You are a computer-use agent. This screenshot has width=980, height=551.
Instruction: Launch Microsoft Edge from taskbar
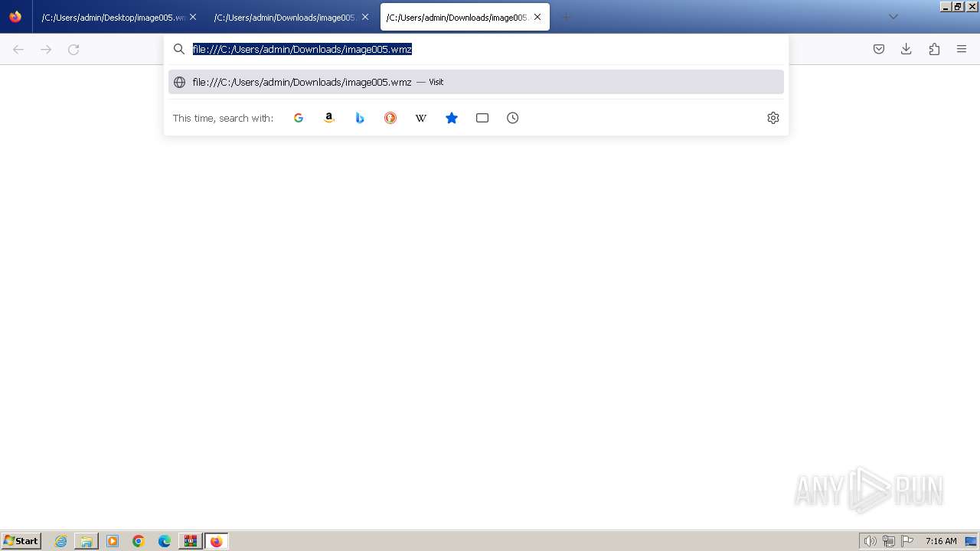click(x=165, y=541)
